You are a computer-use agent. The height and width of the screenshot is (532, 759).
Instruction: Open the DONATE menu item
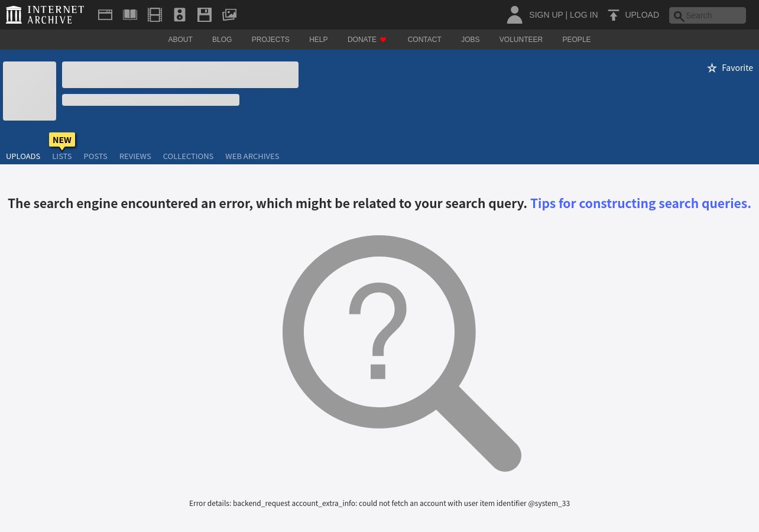pos(362,40)
